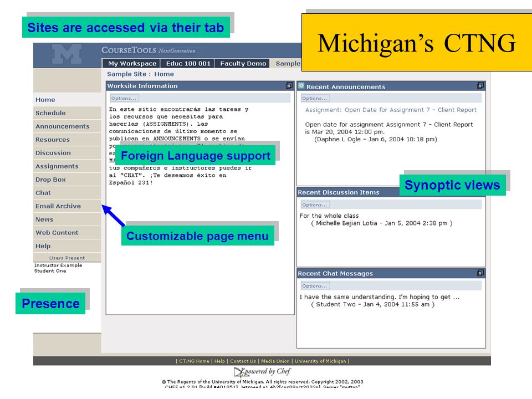Click the Regents copyright notice text
The width and height of the screenshot is (532, 399).
(262, 382)
